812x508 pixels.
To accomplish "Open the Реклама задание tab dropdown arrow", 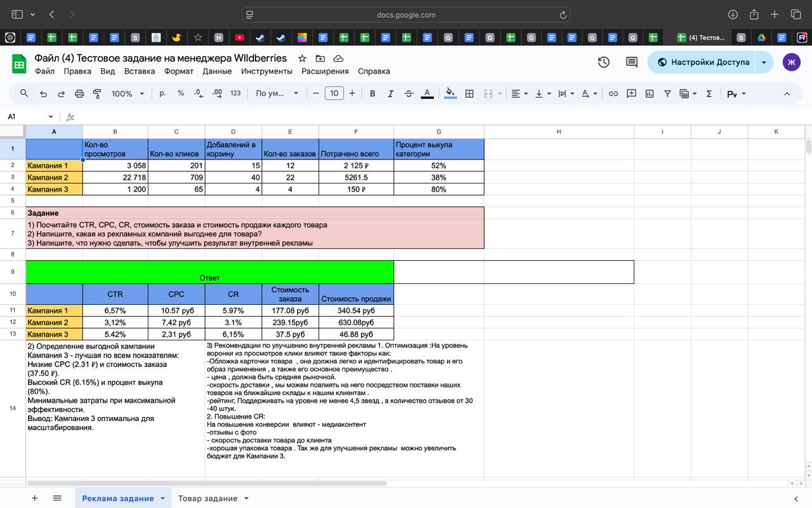I will click(162, 498).
